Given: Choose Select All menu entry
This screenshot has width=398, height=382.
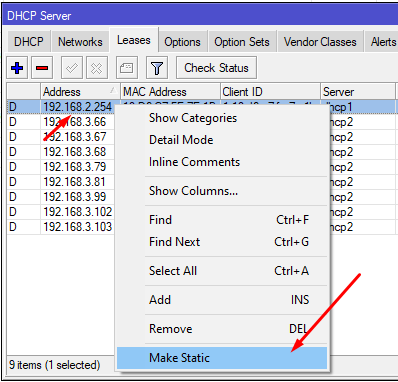Looking at the screenshot, I should tap(222, 271).
